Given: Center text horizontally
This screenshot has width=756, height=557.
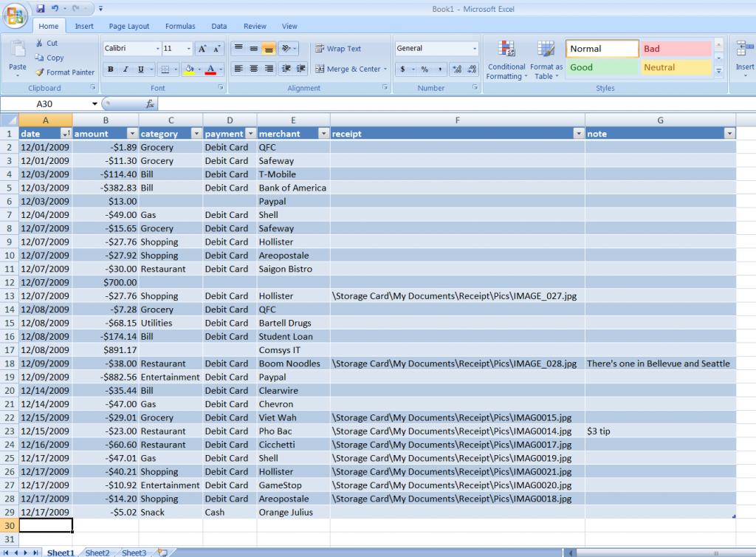Looking at the screenshot, I should tap(254, 69).
